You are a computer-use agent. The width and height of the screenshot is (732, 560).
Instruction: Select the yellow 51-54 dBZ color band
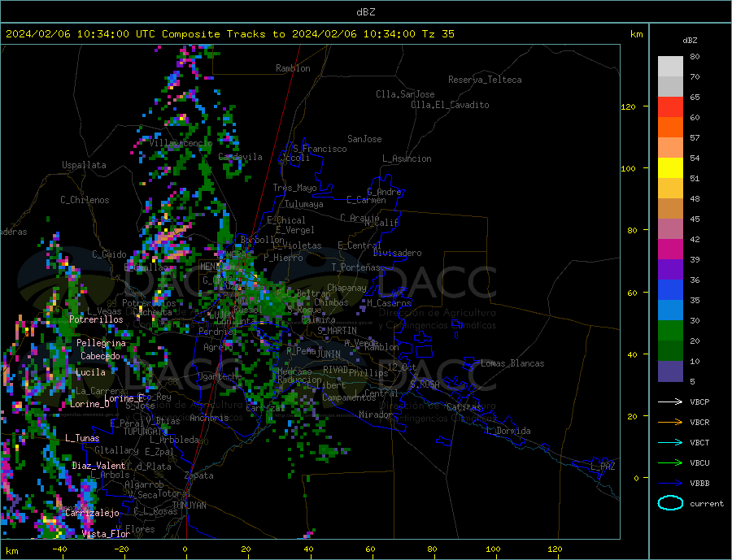pos(670,168)
